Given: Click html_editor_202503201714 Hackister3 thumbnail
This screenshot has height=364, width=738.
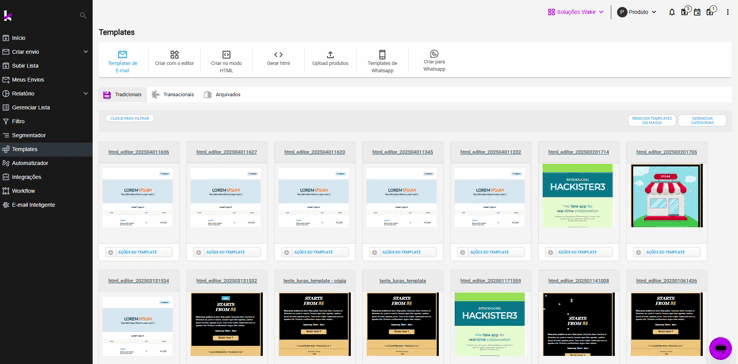Looking at the screenshot, I should (x=578, y=195).
